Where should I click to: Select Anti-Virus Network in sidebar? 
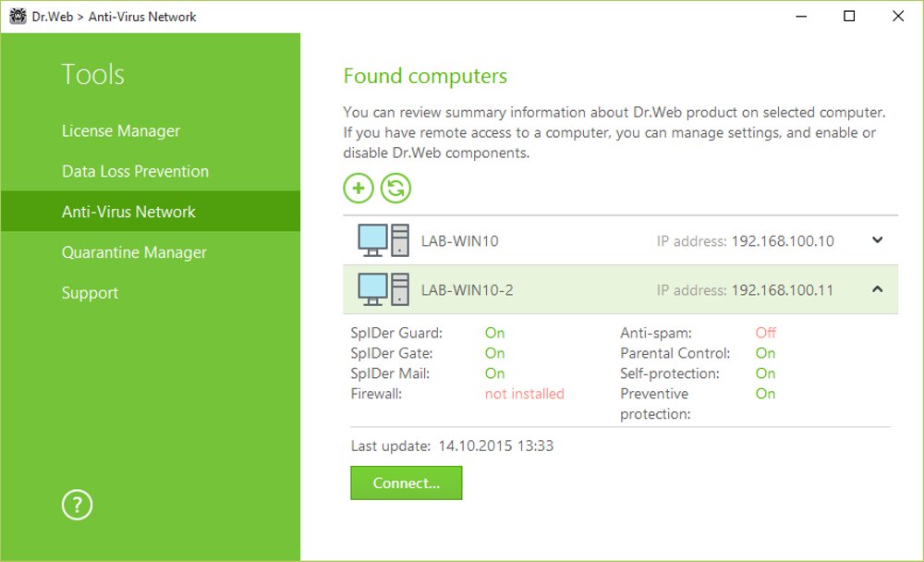click(x=128, y=212)
